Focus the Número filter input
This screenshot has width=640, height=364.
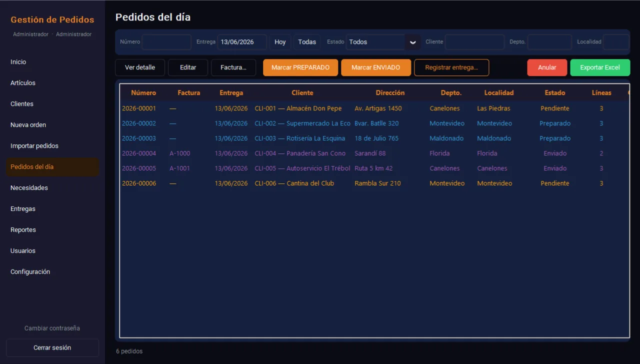pyautogui.click(x=166, y=42)
